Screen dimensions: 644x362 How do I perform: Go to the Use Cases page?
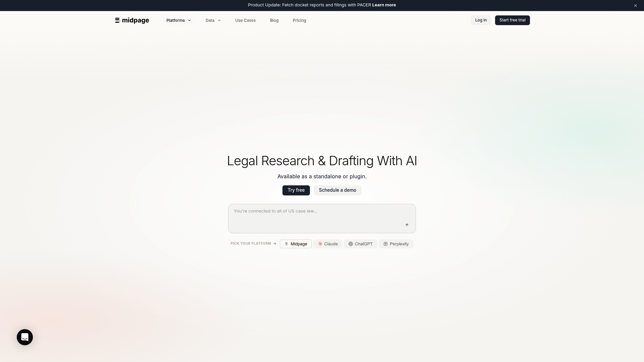[x=246, y=20]
